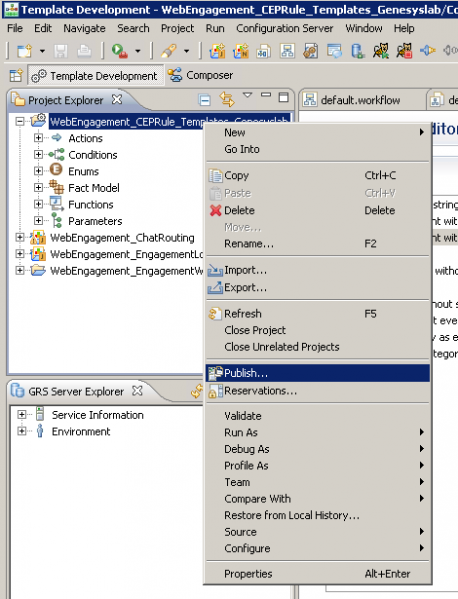Click the New .NET Composer Project icon
The image size is (458, 599).
point(241,51)
